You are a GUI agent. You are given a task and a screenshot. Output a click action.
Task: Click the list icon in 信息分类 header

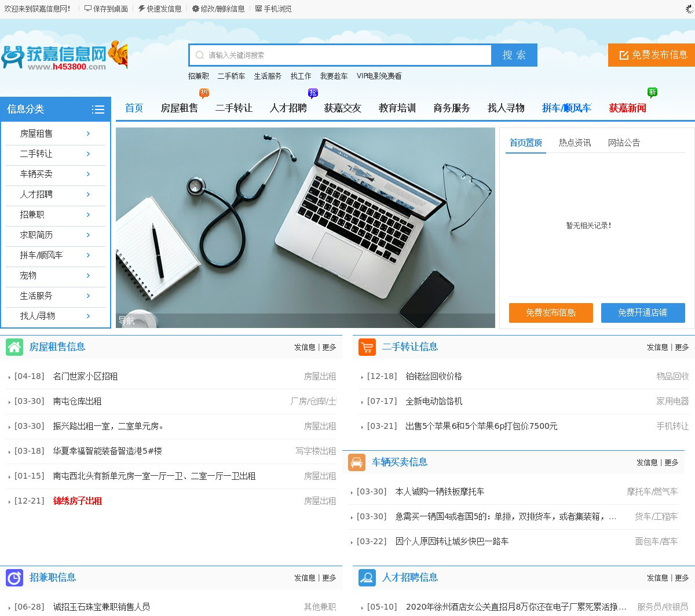(x=98, y=110)
